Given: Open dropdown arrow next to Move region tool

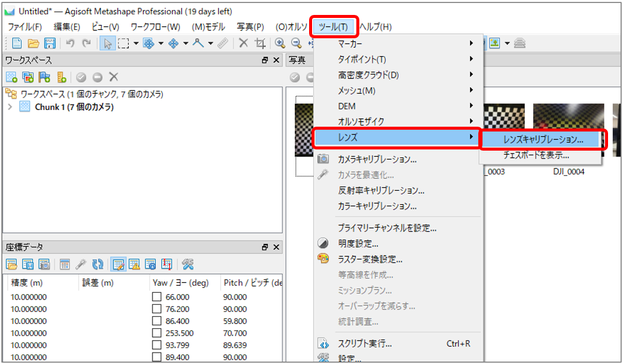Looking at the screenshot, I should [161, 43].
